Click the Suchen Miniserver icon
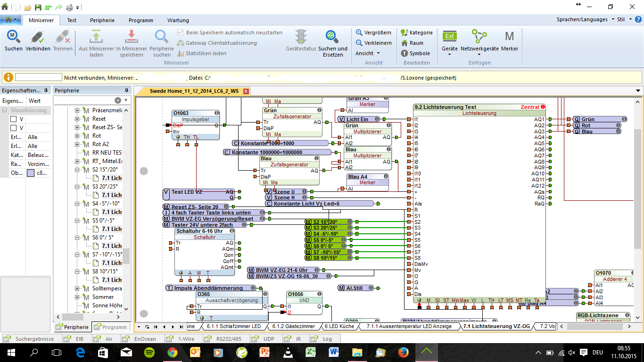 click(x=13, y=37)
